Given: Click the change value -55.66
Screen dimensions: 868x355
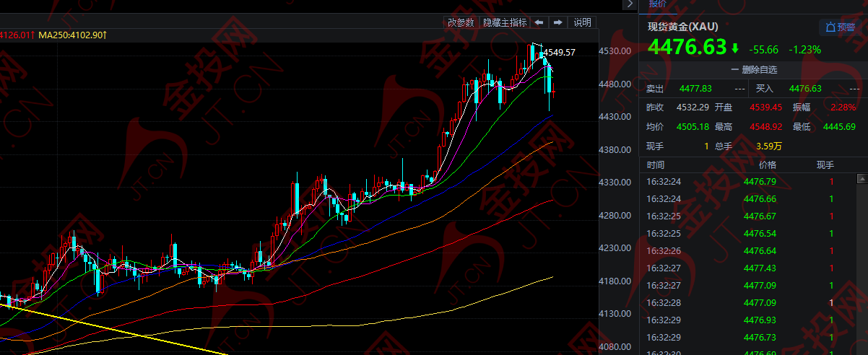Looking at the screenshot, I should (x=764, y=50).
